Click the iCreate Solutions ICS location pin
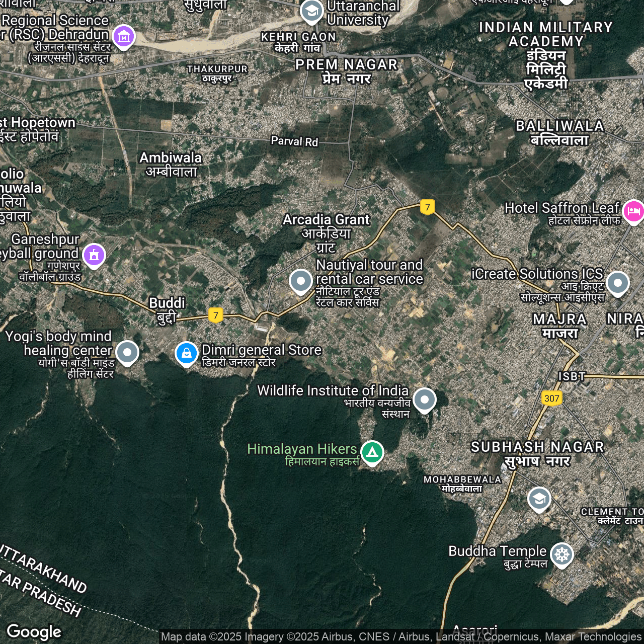Screen dimensions: 644x644 tap(617, 283)
